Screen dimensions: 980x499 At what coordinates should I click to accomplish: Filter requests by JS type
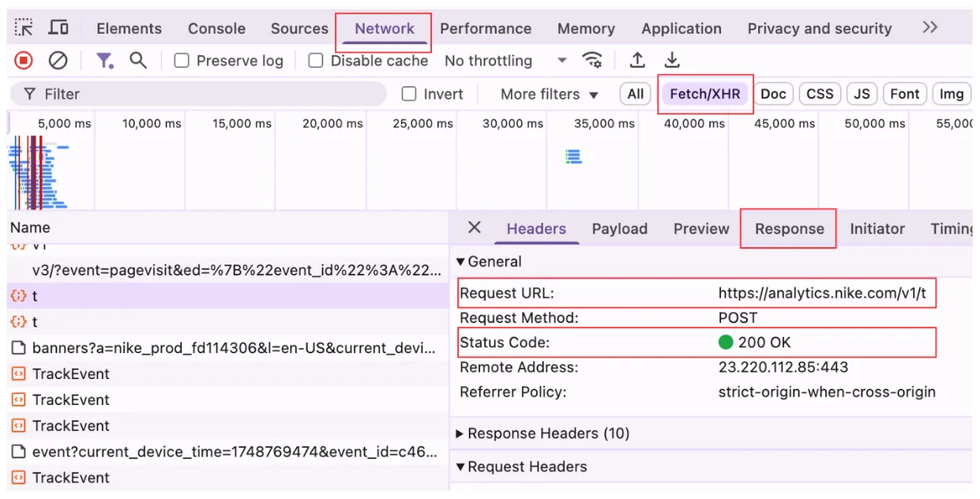[862, 94]
